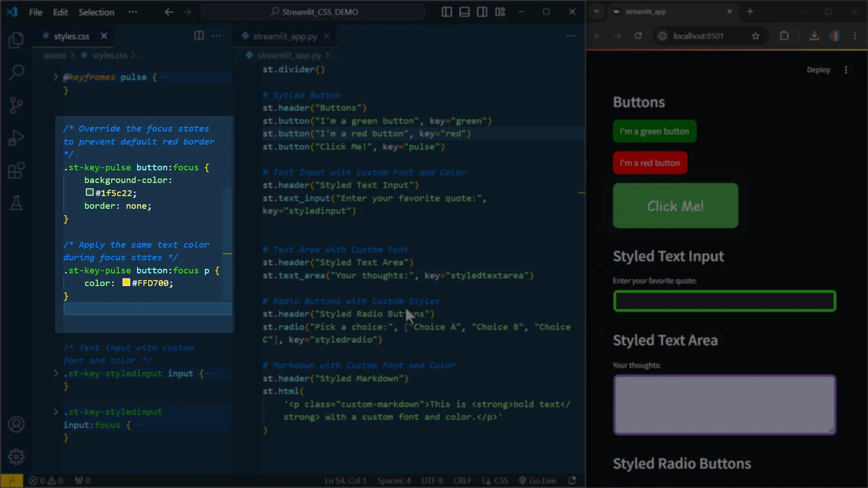Open the Manage gear menu
This screenshot has width=868, height=488.
16,457
